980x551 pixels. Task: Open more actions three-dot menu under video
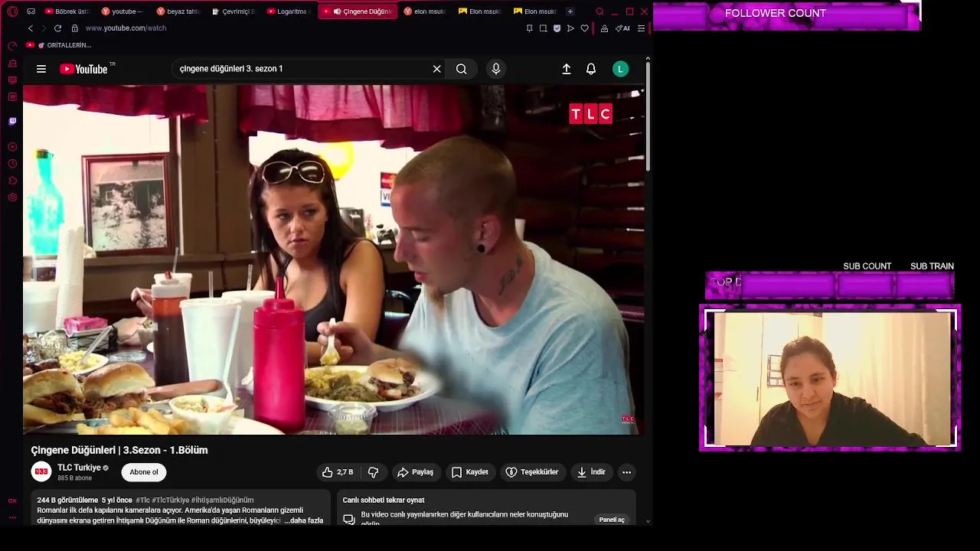626,472
